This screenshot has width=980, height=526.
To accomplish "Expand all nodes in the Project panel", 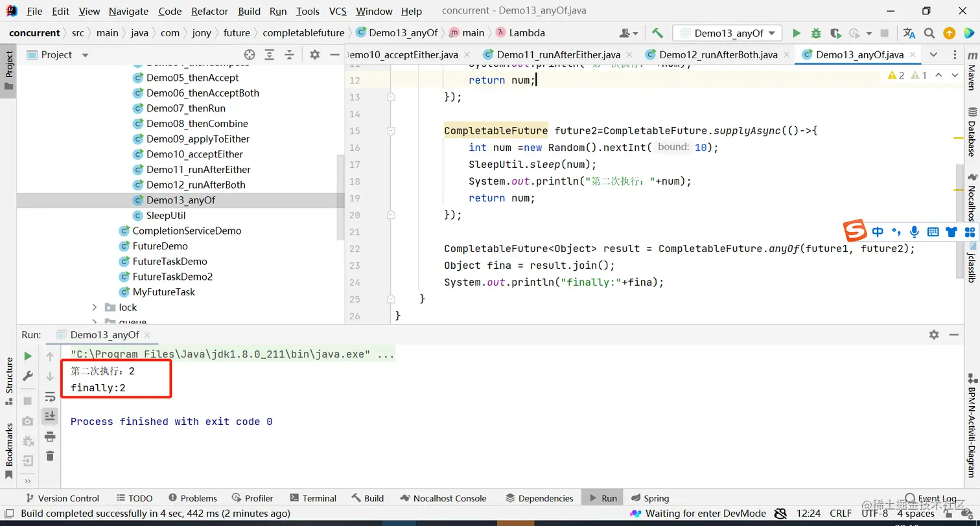I will [270, 55].
